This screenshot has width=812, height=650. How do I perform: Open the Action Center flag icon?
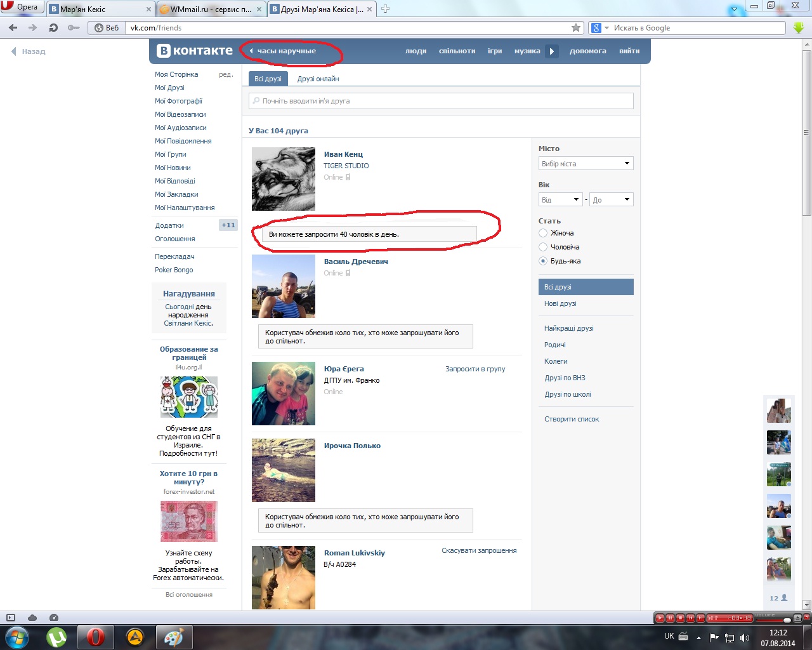pyautogui.click(x=714, y=637)
